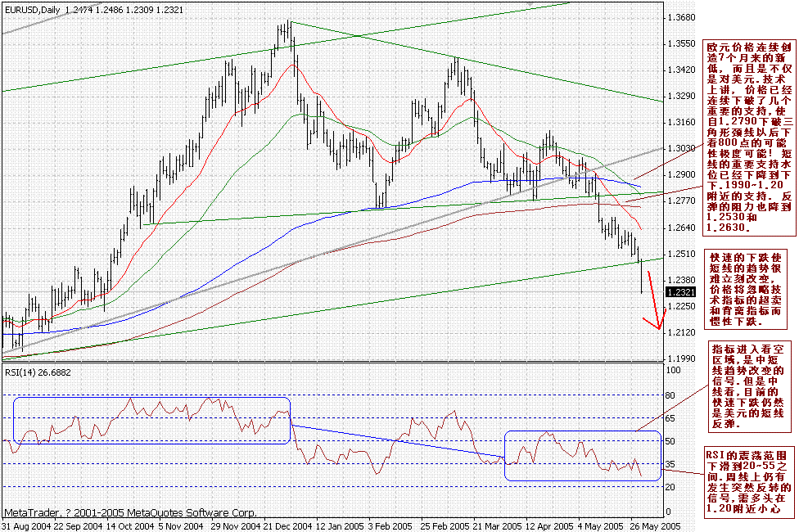Screen dimensions: 808x532
Task: Click the 1.3550 price axis label
Action: (681, 43)
